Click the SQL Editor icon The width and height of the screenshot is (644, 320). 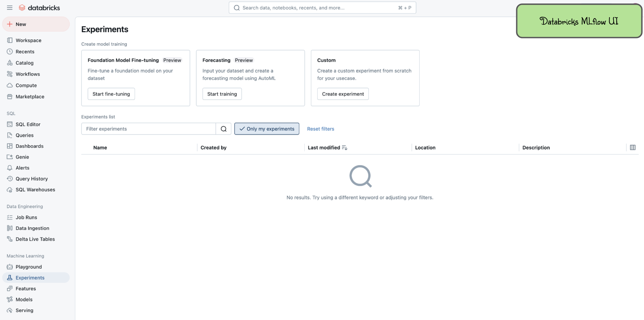click(x=10, y=124)
